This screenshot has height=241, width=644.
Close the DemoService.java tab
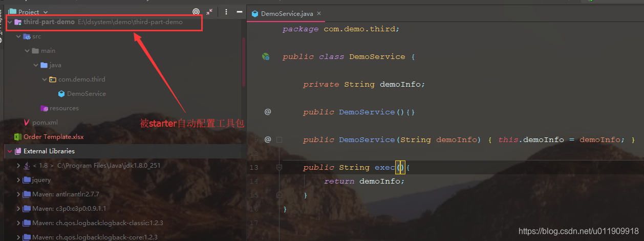coord(318,14)
